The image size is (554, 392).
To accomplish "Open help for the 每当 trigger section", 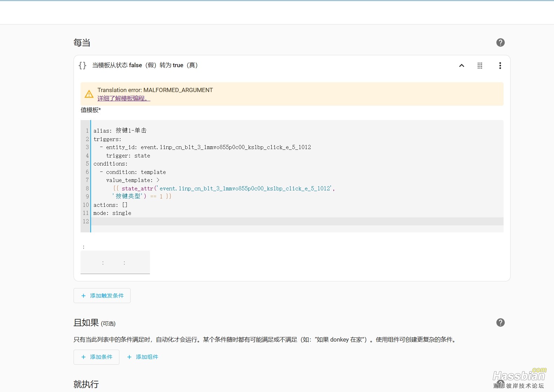I will [x=500, y=42].
